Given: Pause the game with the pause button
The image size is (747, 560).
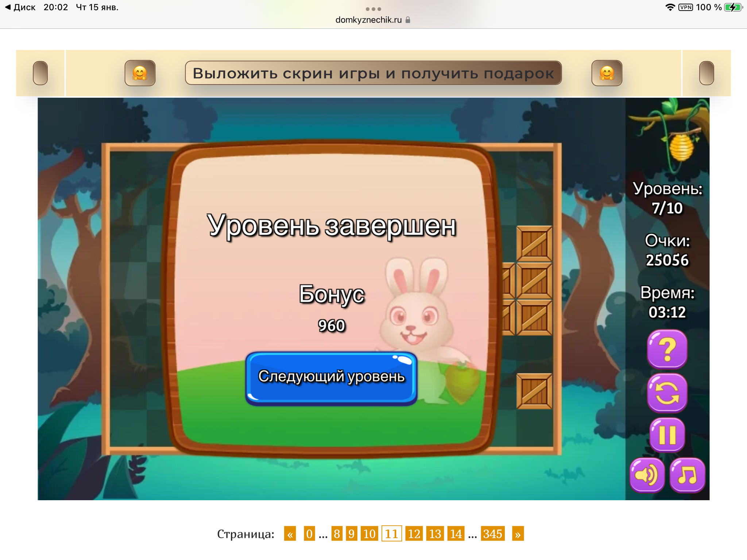Looking at the screenshot, I should coord(667,434).
